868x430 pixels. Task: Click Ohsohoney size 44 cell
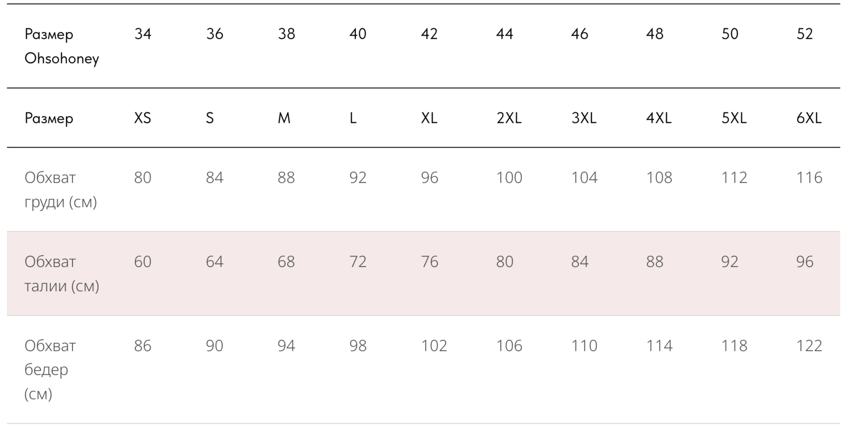[504, 34]
